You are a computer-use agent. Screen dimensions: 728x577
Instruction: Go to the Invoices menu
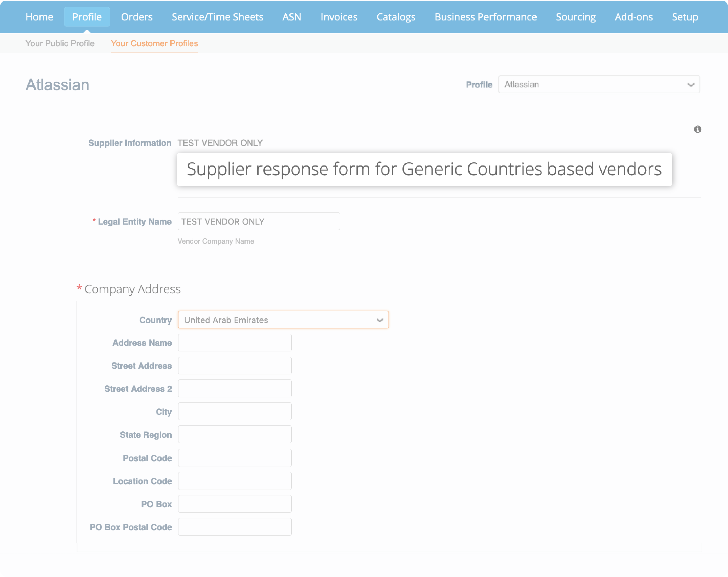pyautogui.click(x=339, y=17)
